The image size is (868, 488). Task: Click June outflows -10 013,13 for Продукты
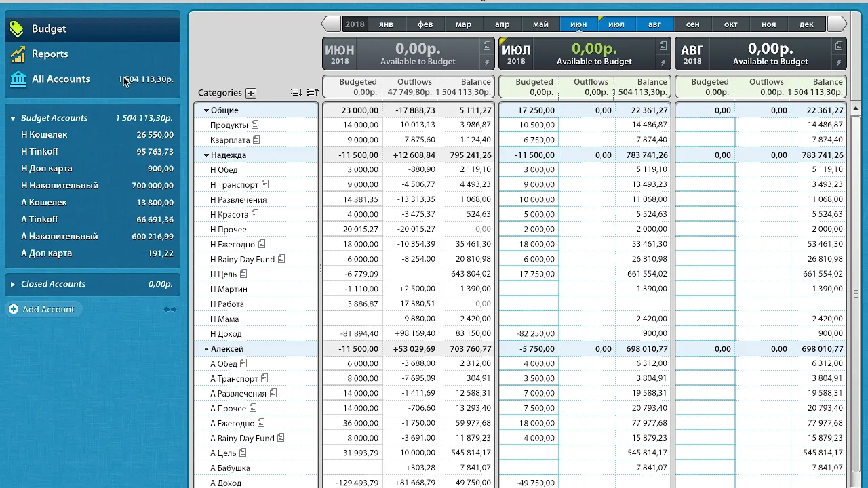[416, 125]
